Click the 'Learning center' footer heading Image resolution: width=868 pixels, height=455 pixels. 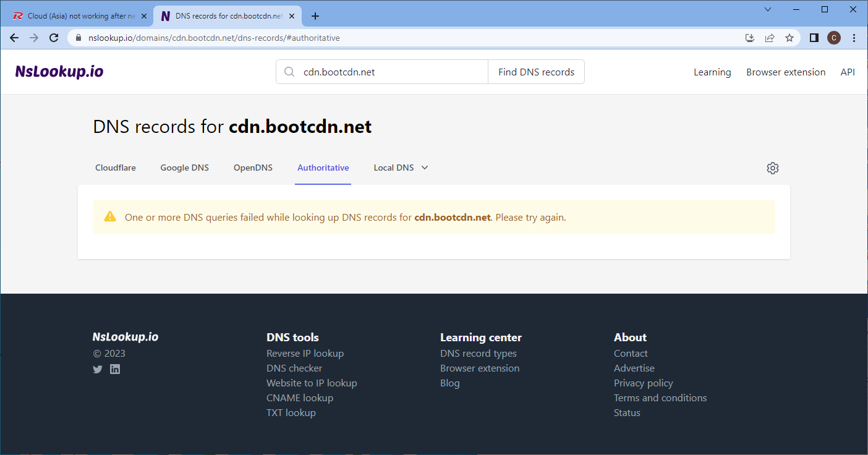481,338
